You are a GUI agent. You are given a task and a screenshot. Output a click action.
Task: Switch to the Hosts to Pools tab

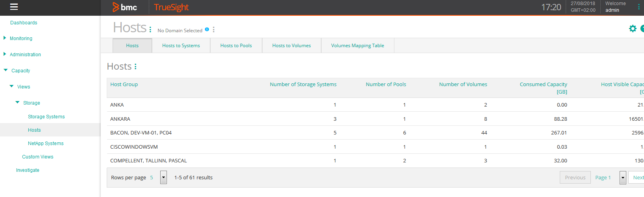(236, 46)
